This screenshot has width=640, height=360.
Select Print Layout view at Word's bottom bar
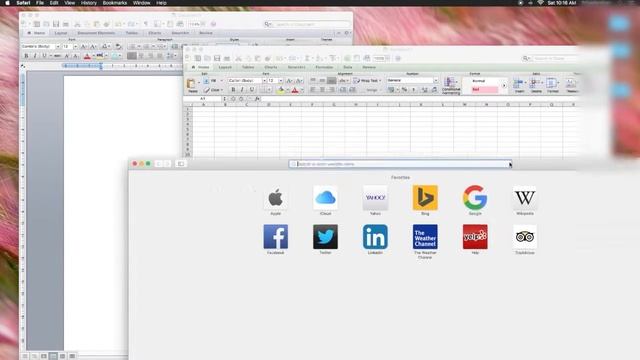pos(53,356)
